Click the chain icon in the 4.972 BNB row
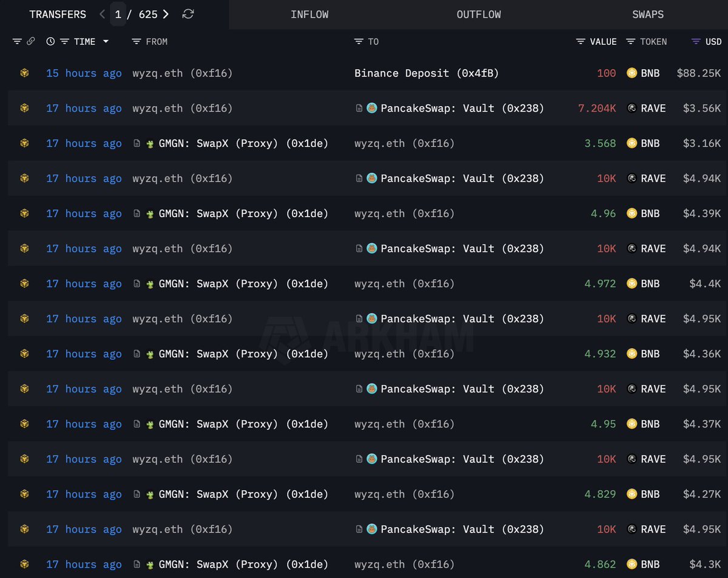The height and width of the screenshot is (578, 728). click(24, 283)
